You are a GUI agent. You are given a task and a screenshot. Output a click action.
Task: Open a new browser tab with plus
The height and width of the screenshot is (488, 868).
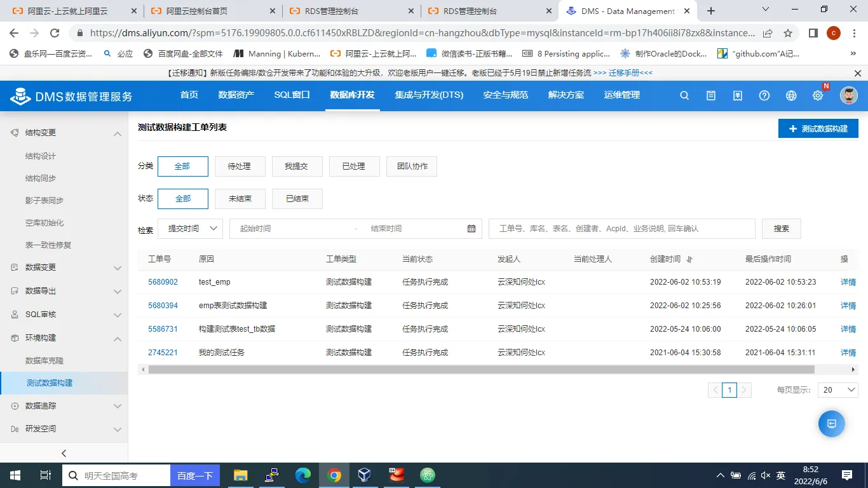point(711,11)
